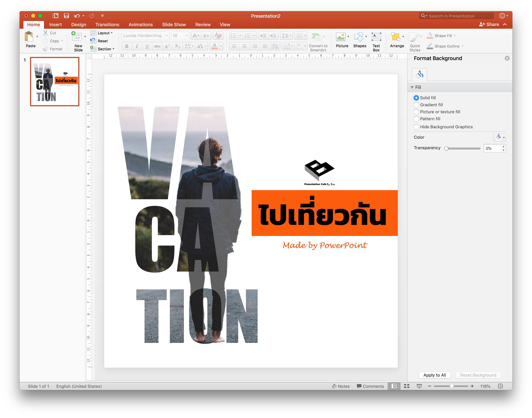Click the Paste clipboard icon
Viewport: 532px width, 418px height.
(29, 37)
